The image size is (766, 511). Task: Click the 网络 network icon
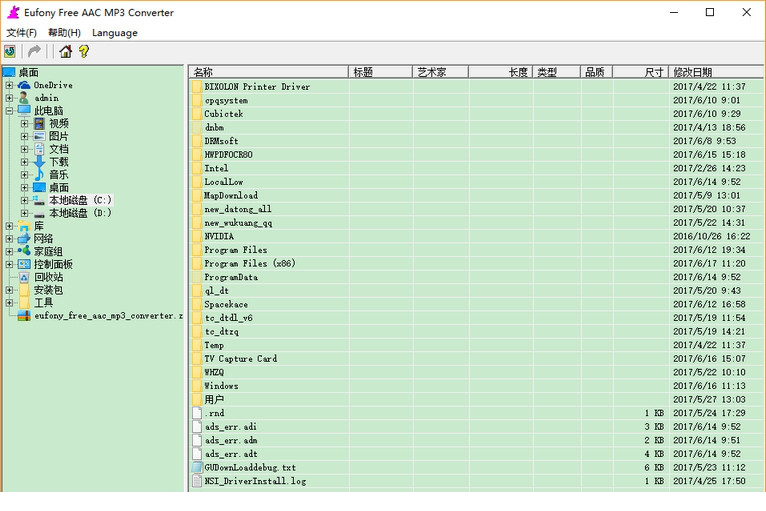coord(24,238)
